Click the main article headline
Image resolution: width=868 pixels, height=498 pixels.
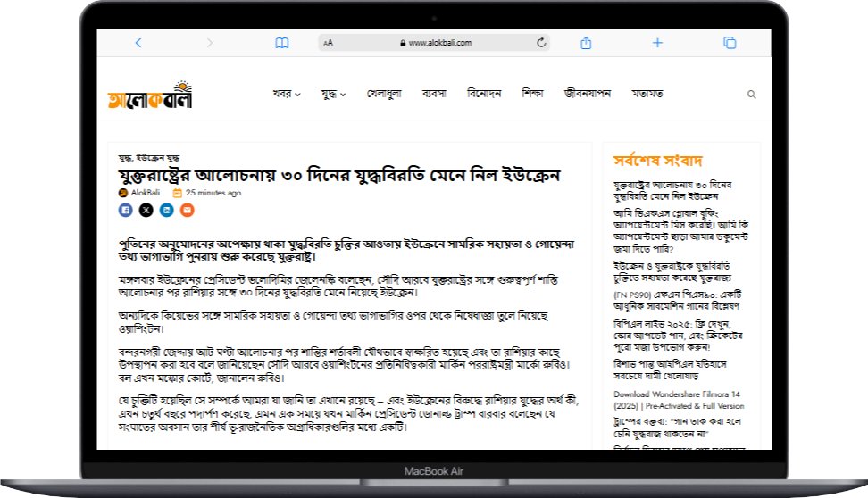click(339, 176)
